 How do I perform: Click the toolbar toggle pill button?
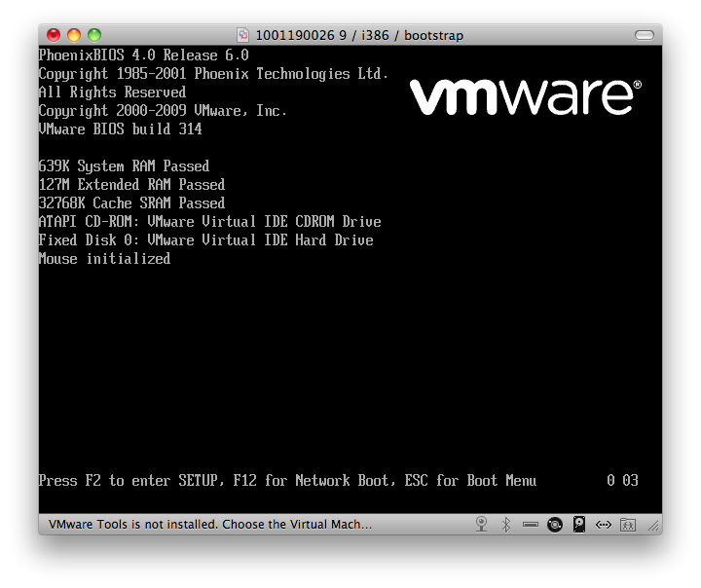click(x=645, y=35)
